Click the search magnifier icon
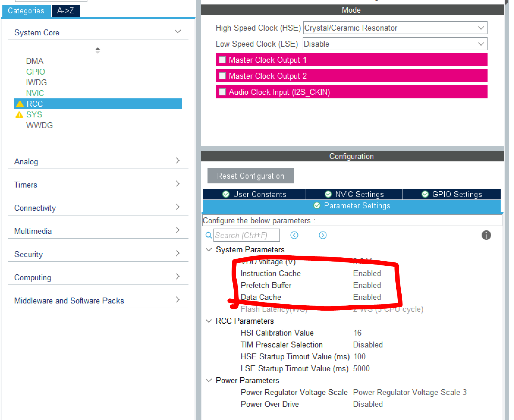 click(208, 235)
